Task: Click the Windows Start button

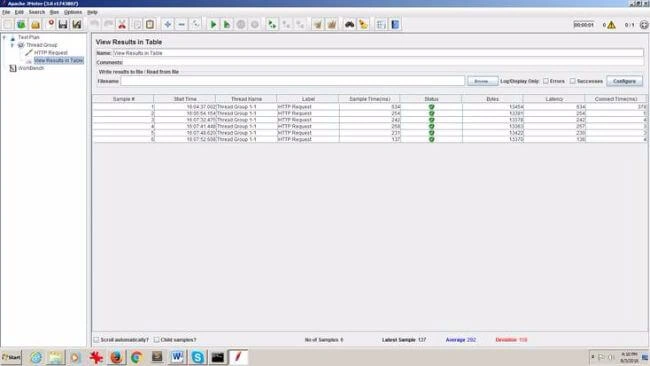Action: coord(11,357)
